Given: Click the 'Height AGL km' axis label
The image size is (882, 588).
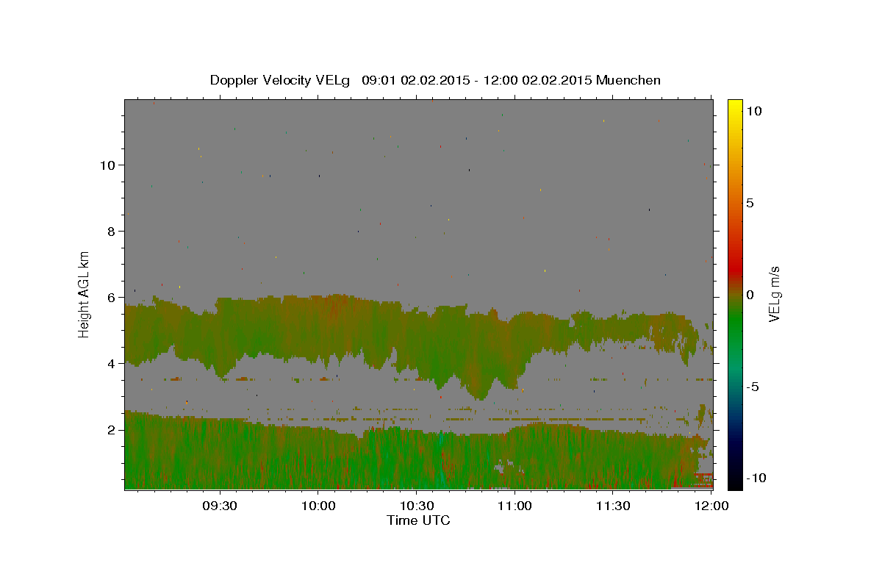Looking at the screenshot, I should coord(85,293).
